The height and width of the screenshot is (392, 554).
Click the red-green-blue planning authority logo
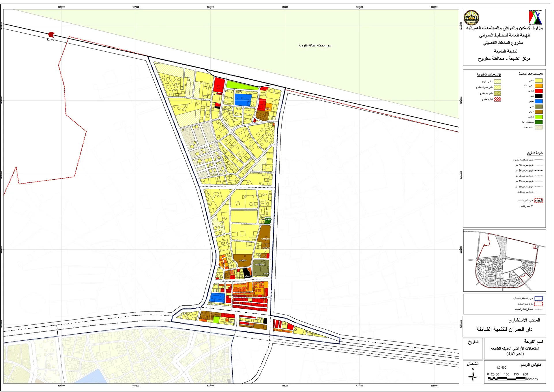click(536, 17)
